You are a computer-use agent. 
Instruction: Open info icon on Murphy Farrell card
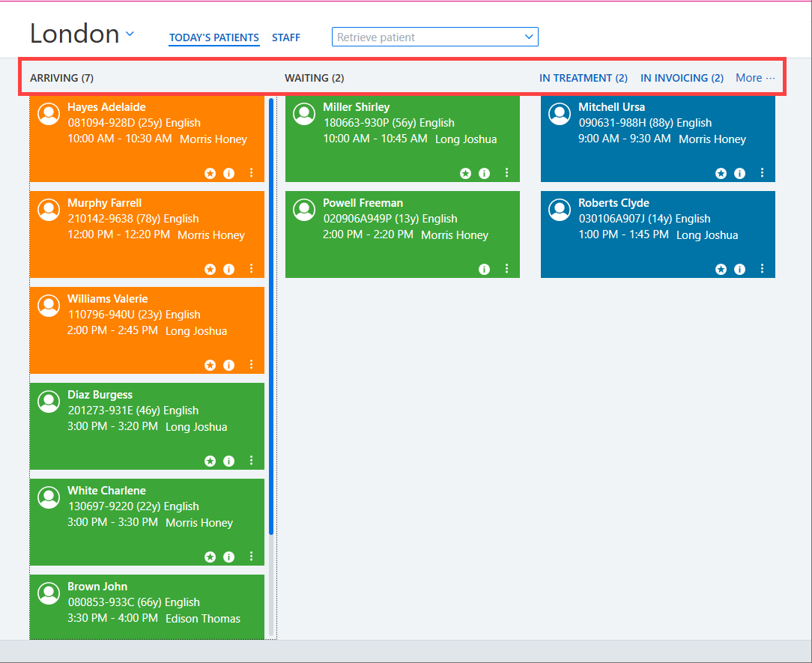pyautogui.click(x=228, y=270)
